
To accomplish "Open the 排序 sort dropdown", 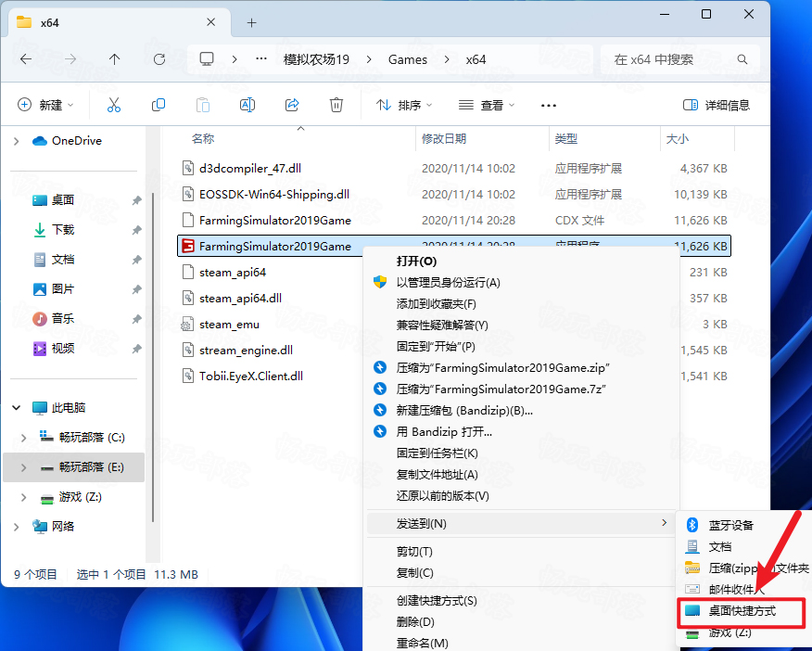I will pos(404,105).
